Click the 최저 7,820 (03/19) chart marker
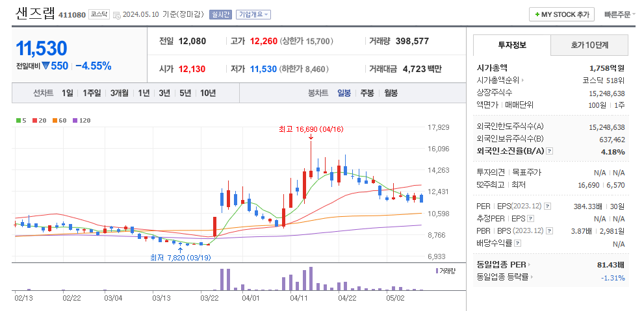This screenshot has height=311, width=644. coord(181,258)
